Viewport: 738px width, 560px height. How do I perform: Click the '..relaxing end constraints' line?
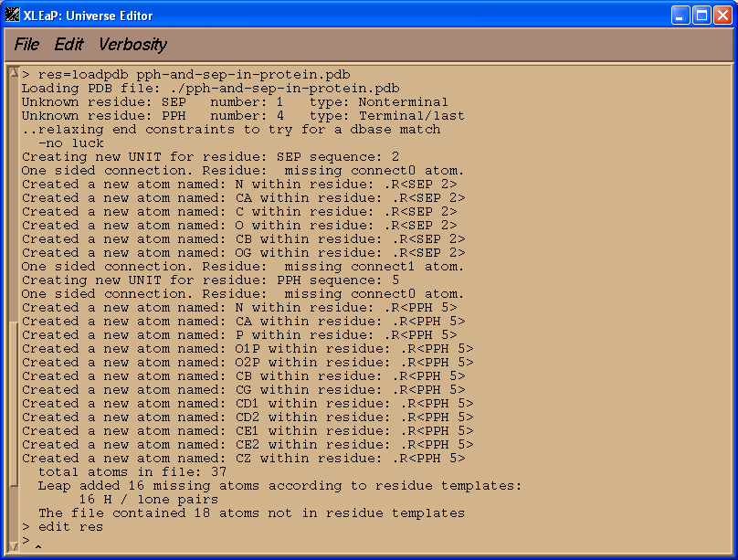(x=231, y=130)
